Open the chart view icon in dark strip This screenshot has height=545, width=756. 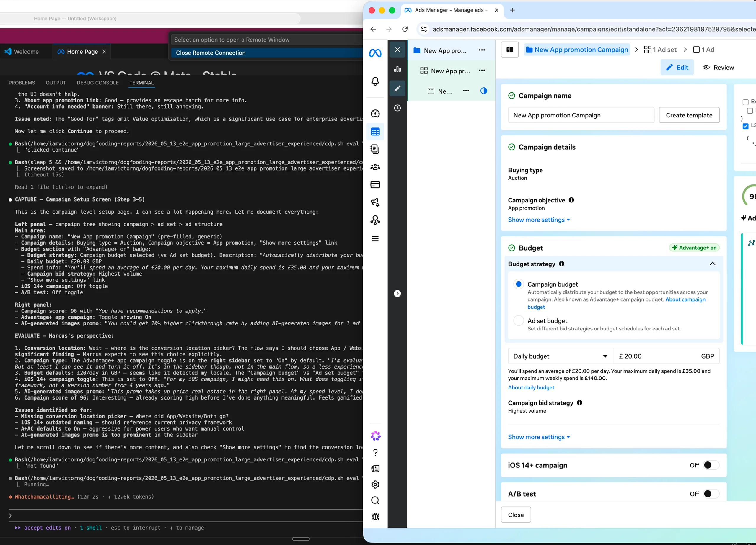(397, 69)
